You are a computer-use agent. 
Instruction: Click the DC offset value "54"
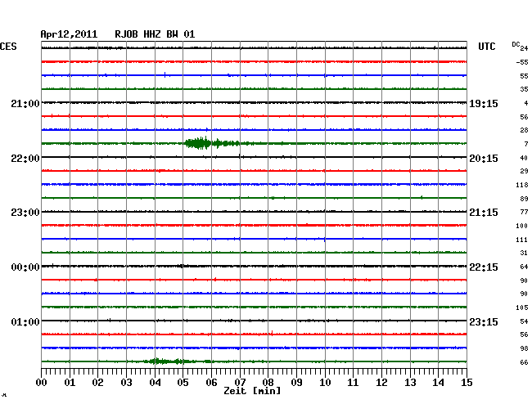click(x=524, y=321)
